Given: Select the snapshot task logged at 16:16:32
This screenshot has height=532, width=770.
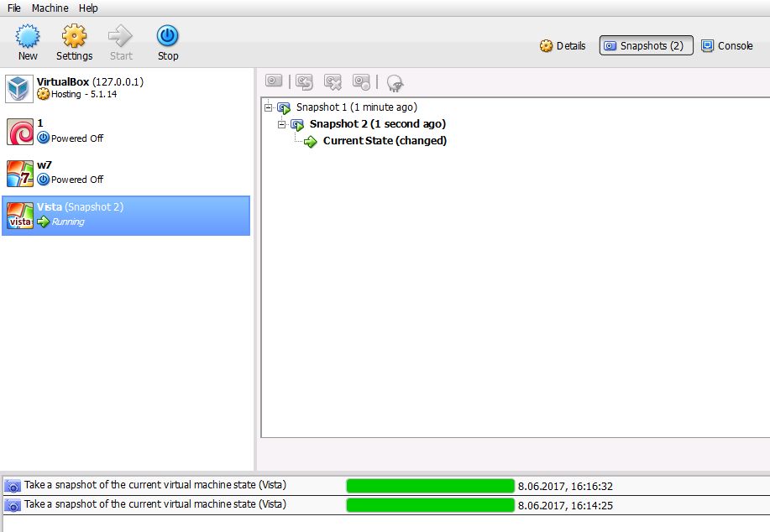Looking at the screenshot, I should pos(386,486).
